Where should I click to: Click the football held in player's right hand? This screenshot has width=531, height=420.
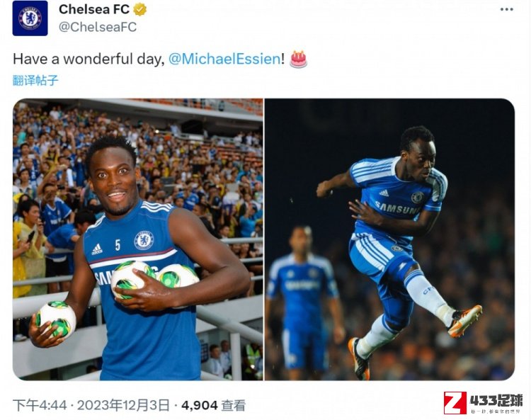pos(55,319)
